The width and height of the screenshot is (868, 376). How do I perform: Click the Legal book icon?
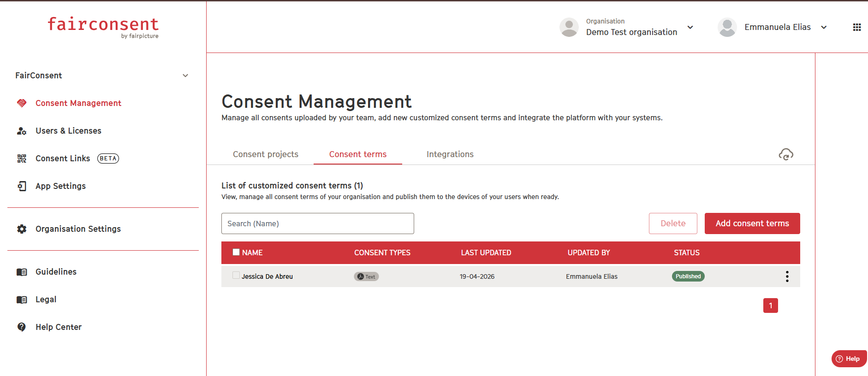pyautogui.click(x=22, y=300)
